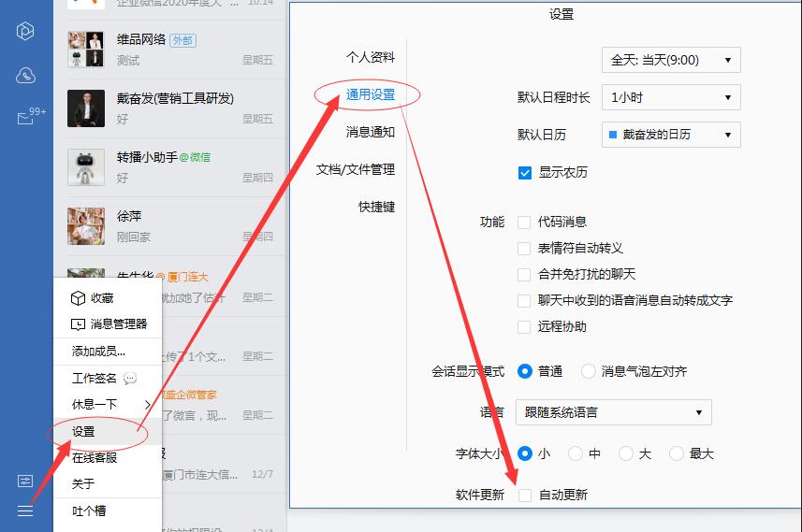This screenshot has height=532, width=802.
Task: Switch to the 文档/文件管理 tab
Action: [356, 169]
